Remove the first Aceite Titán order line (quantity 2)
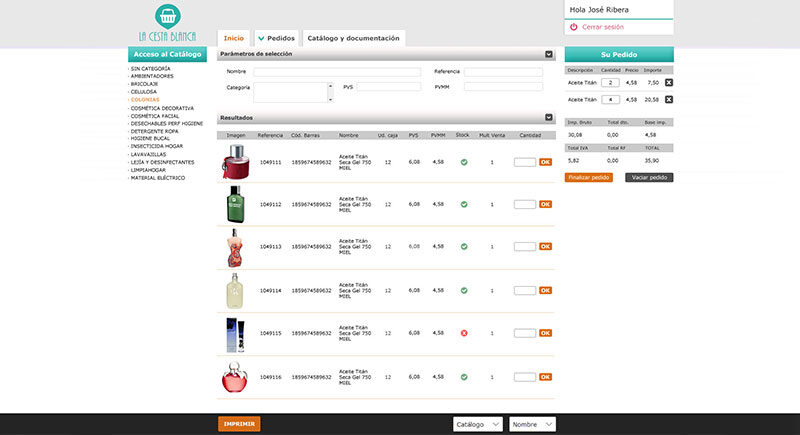Viewport: 800px width, 435px height. [x=669, y=83]
